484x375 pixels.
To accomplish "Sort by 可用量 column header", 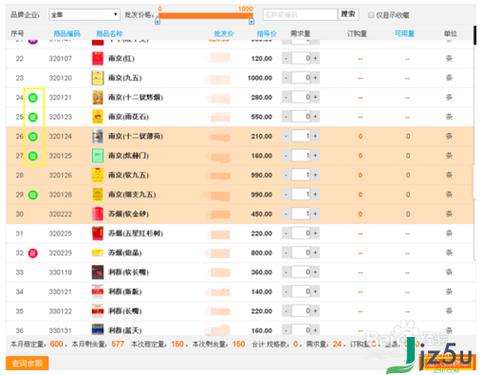I will [x=404, y=33].
